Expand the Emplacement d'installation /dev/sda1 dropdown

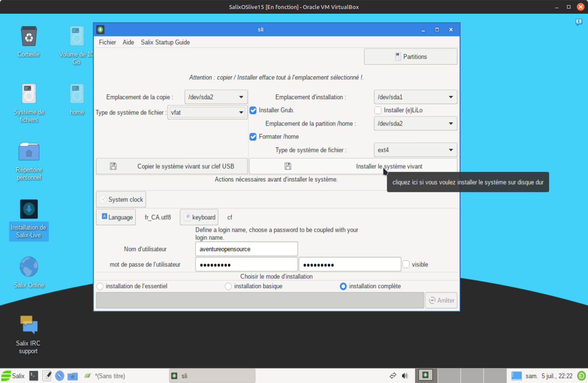tap(415, 97)
